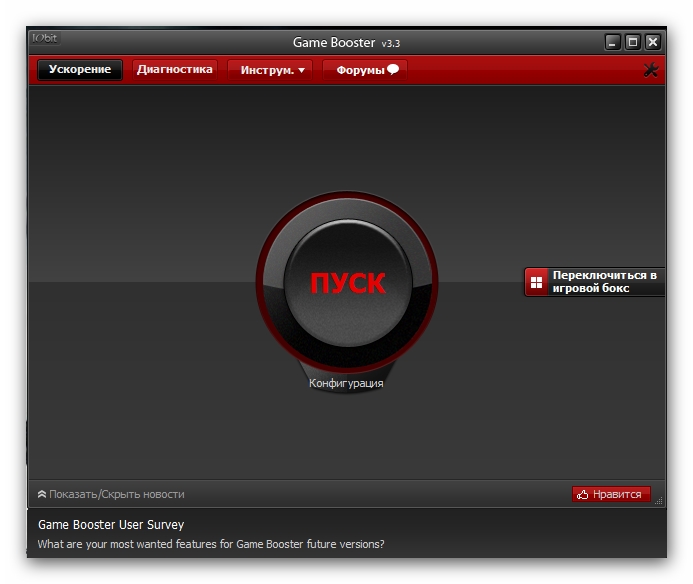Open the Форумы tab
The width and height of the screenshot is (693, 584).
(x=365, y=70)
